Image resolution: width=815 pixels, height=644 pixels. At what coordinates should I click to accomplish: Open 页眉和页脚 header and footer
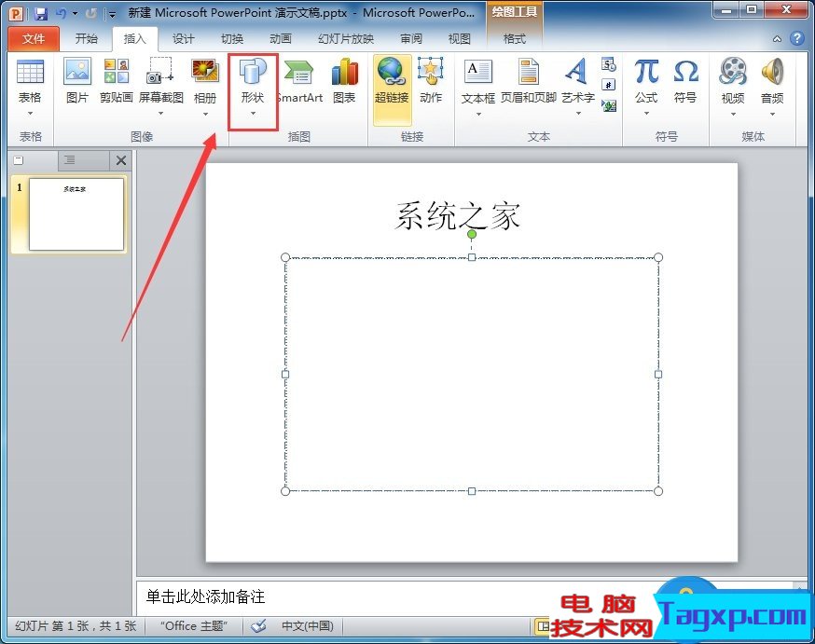click(528, 72)
